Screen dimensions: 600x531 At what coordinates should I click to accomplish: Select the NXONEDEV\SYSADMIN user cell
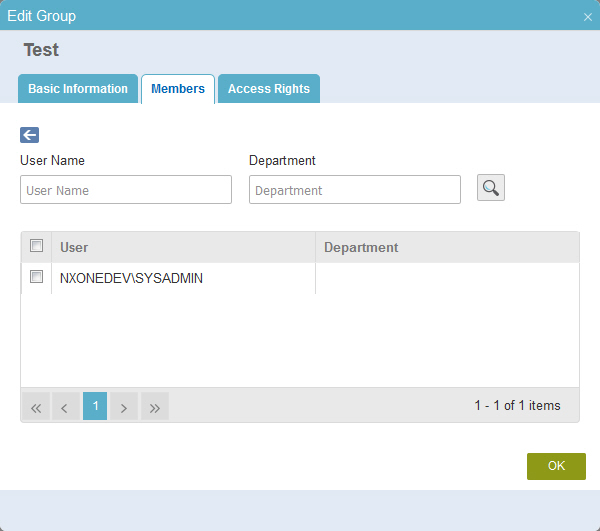[x=183, y=278]
